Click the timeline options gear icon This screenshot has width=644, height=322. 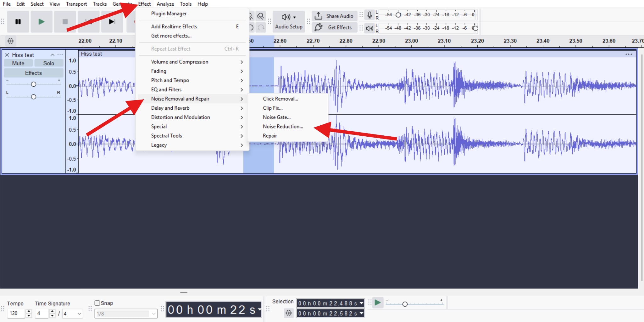(10, 41)
